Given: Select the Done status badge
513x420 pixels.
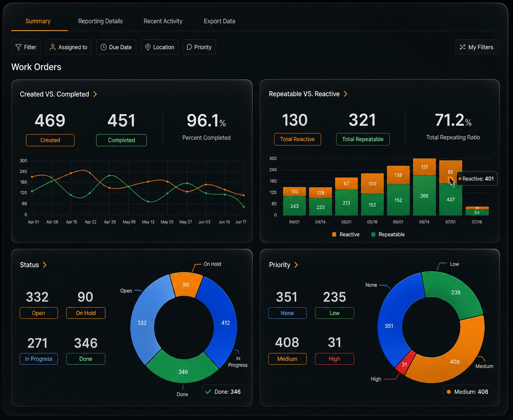Looking at the screenshot, I should (85, 359).
